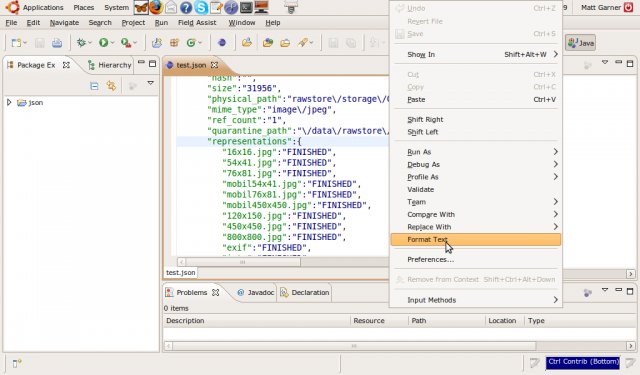The width and height of the screenshot is (640, 375).
Task: Open the Compare With submenu
Action: pyautogui.click(x=476, y=215)
